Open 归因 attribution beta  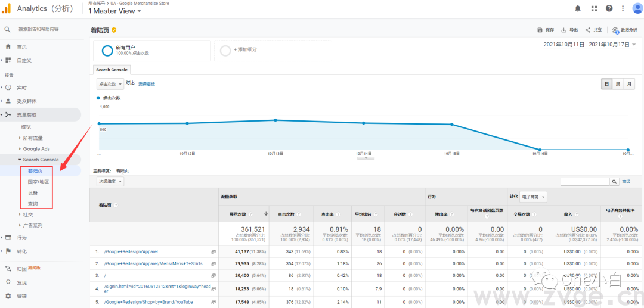pyautogui.click(x=22, y=269)
